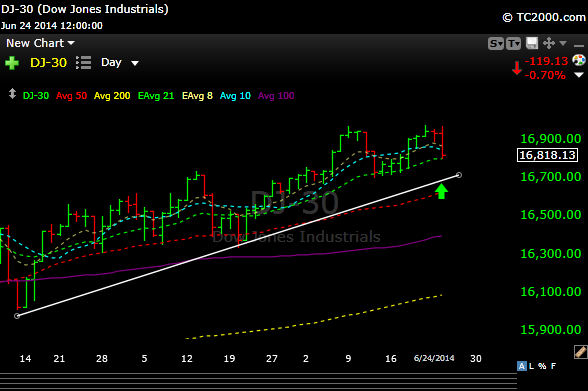Image resolution: width=588 pixels, height=391 pixels.
Task: Expand the New Chart dropdown menu
Action: point(40,43)
